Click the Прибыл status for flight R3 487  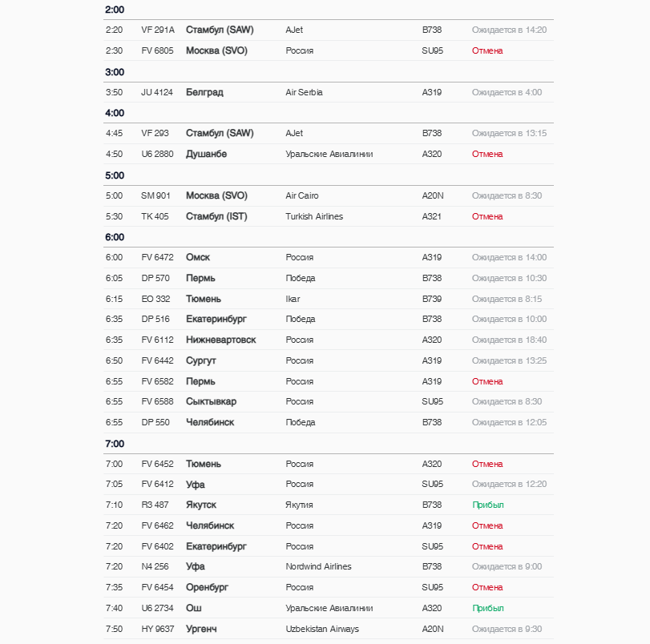pos(487,505)
